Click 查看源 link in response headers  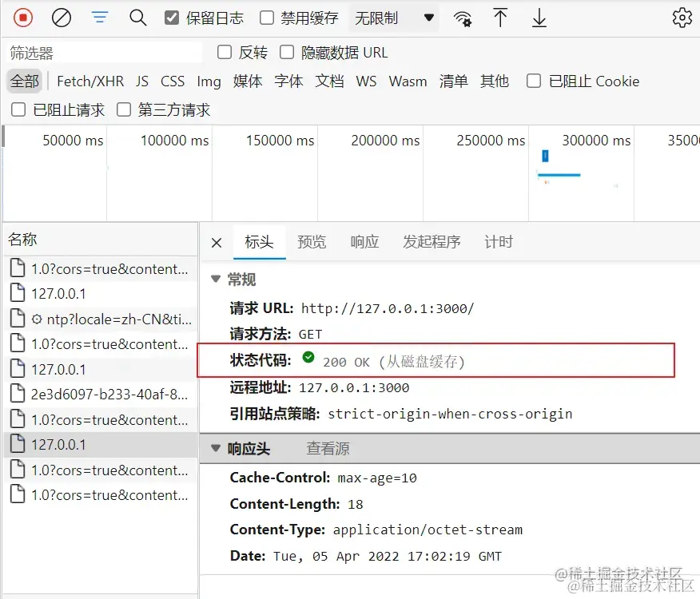click(328, 448)
